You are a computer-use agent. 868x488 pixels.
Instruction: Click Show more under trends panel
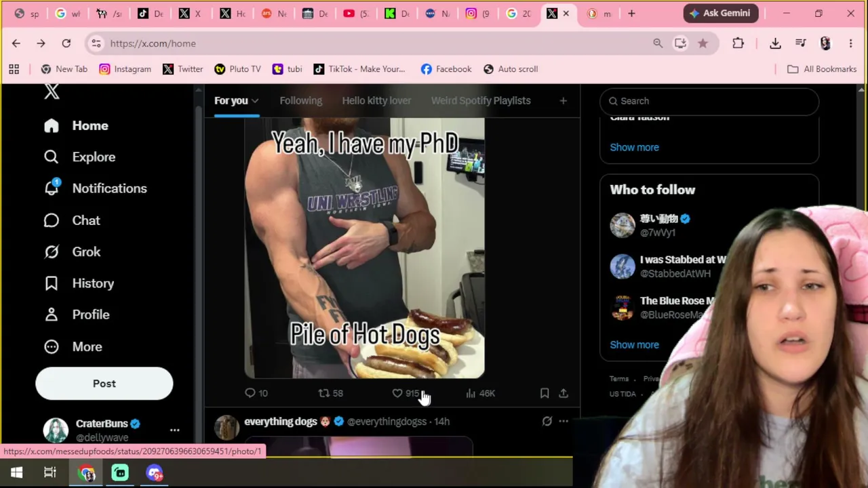[x=634, y=147]
